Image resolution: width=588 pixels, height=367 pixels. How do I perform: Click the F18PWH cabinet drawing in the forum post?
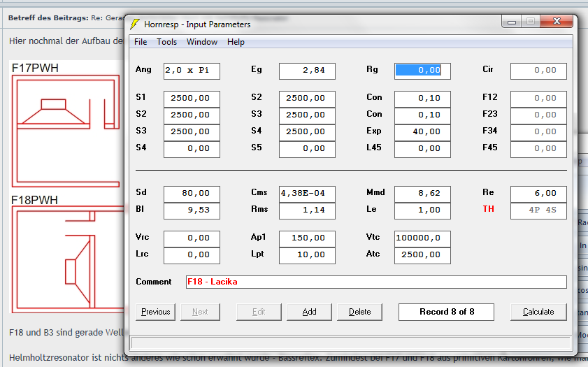click(68, 259)
